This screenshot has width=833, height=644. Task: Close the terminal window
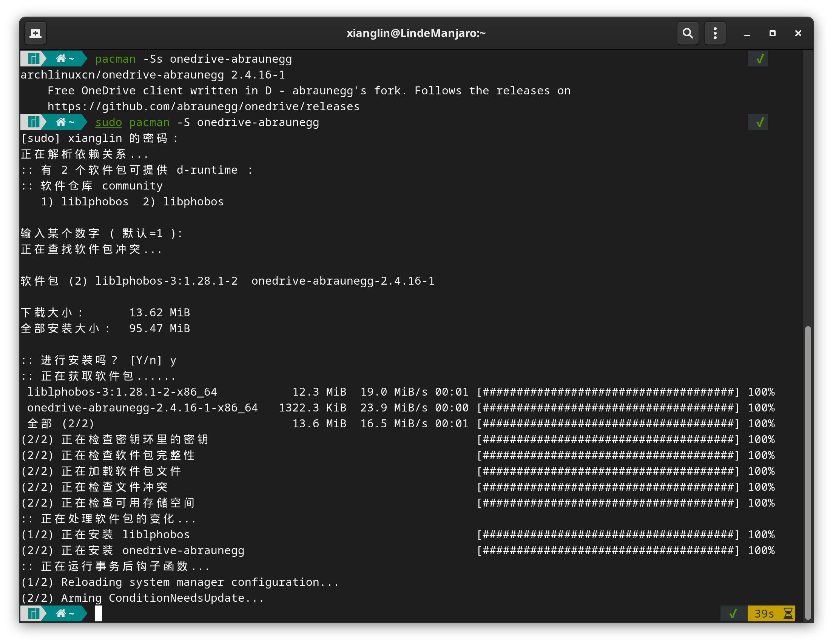(x=798, y=34)
